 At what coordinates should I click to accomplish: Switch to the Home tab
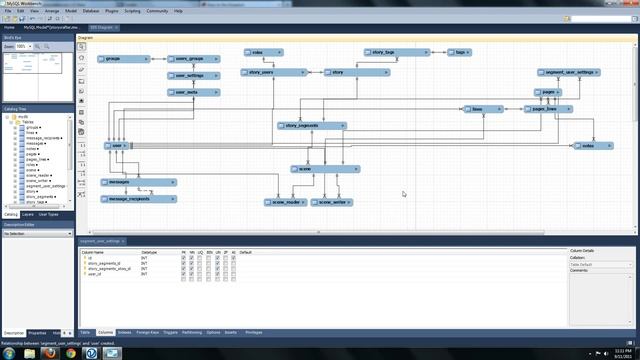tap(9, 27)
